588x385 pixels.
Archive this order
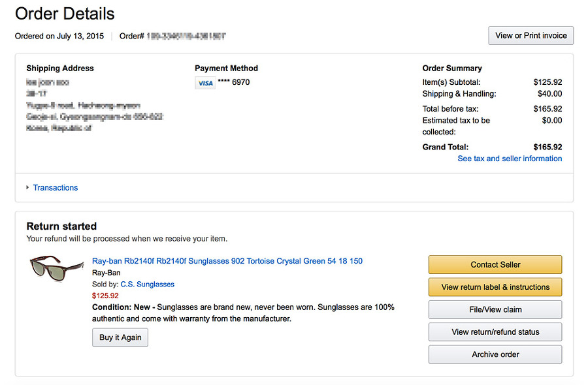click(495, 354)
